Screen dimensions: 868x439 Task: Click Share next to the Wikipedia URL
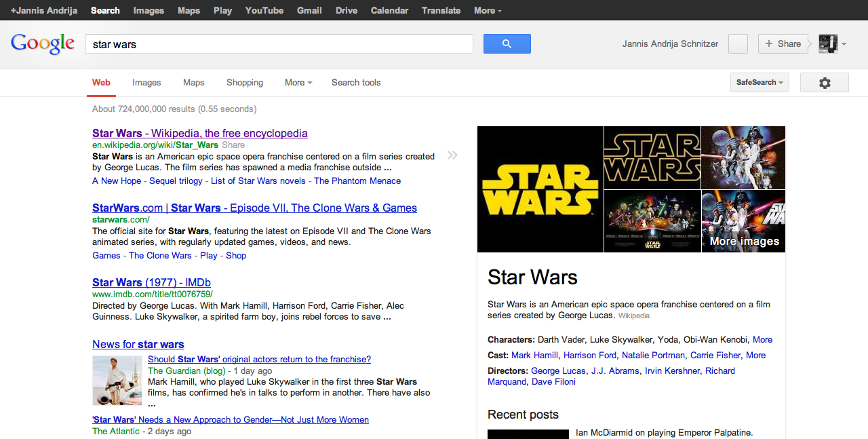(233, 145)
